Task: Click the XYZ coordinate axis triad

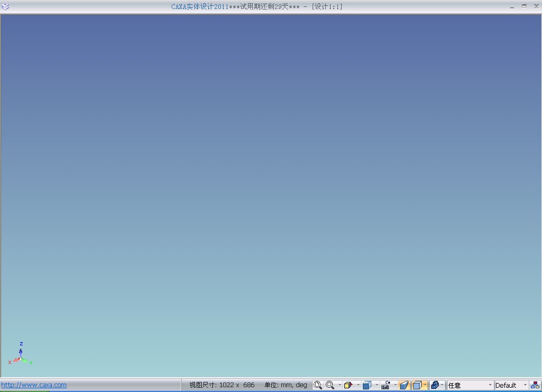Action: tap(20, 354)
